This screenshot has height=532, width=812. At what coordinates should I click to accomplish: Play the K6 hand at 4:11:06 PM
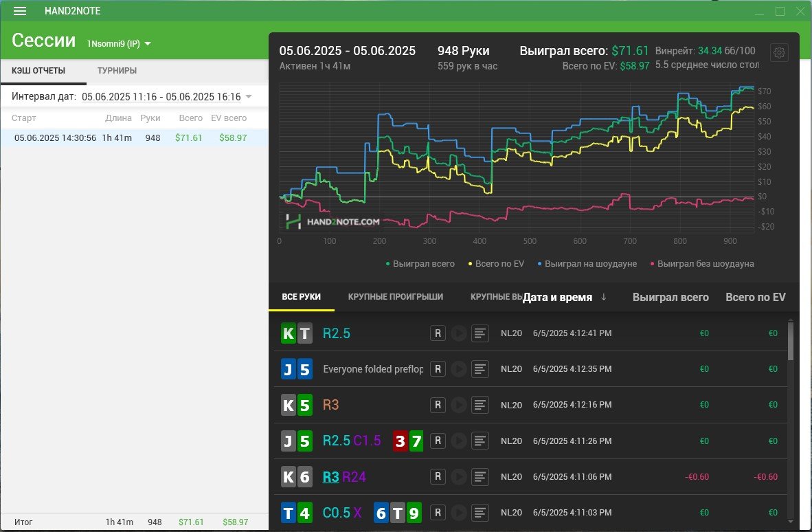459,476
